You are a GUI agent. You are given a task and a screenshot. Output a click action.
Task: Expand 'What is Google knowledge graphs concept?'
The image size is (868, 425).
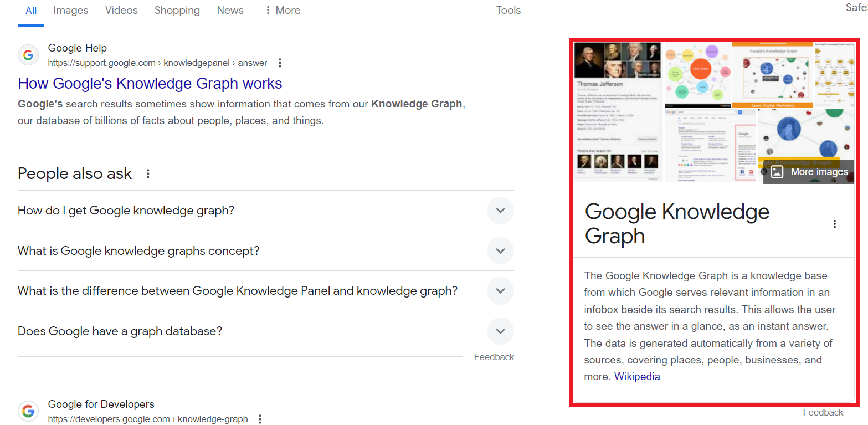pos(266,251)
